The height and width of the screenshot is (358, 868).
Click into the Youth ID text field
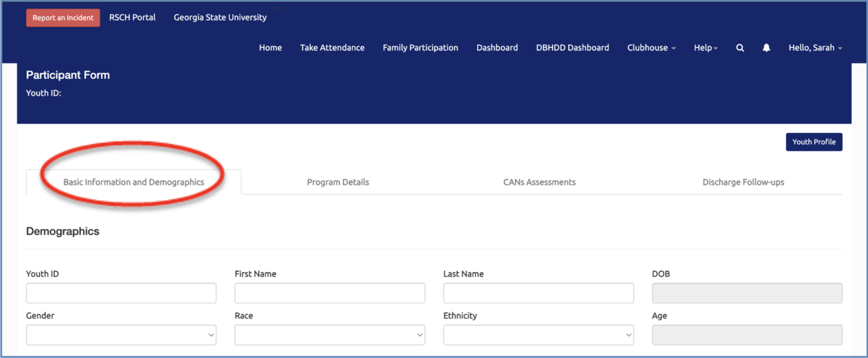pos(121,293)
